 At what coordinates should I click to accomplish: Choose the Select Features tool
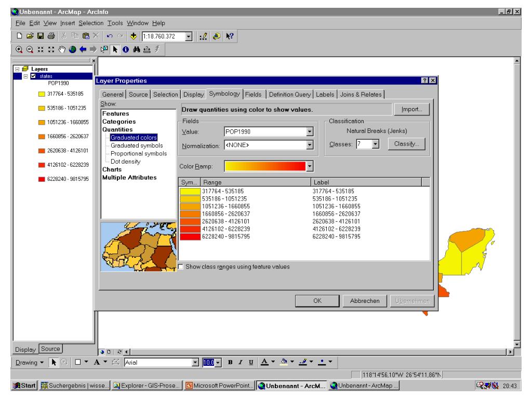point(104,49)
